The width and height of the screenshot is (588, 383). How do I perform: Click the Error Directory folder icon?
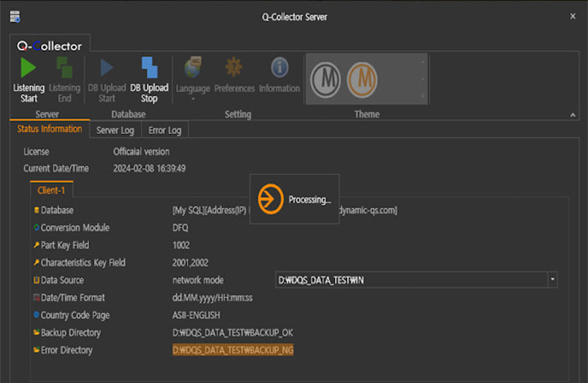(x=36, y=349)
